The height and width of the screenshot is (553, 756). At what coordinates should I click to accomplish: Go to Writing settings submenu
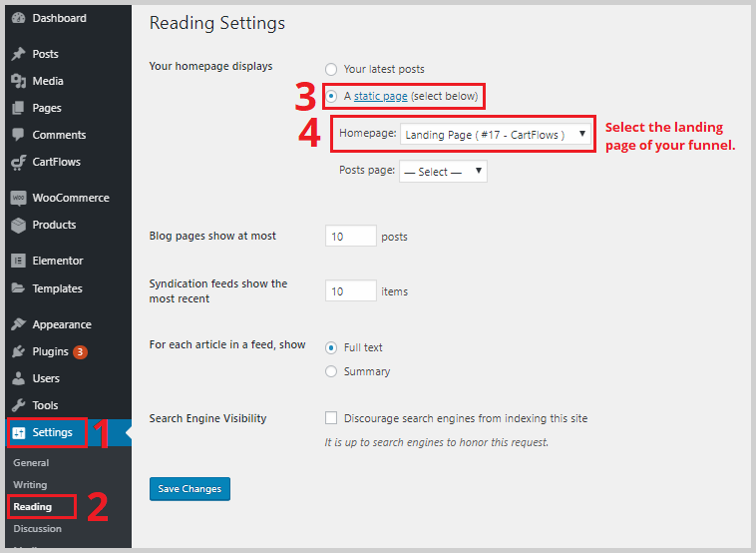point(30,484)
